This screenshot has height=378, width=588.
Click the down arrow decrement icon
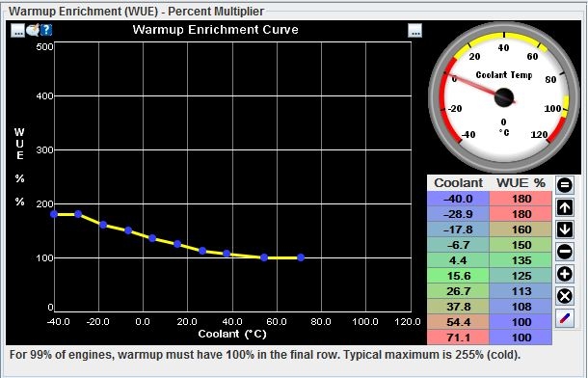[x=564, y=229]
